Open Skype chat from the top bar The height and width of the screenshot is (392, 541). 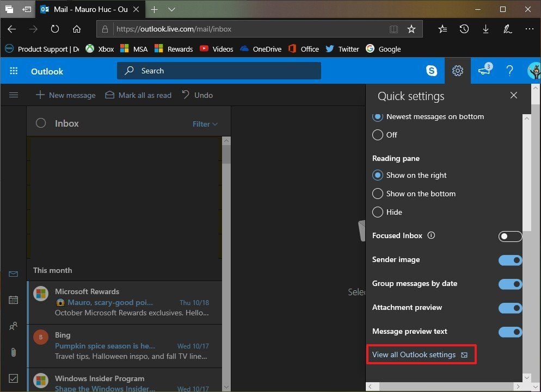[431, 71]
